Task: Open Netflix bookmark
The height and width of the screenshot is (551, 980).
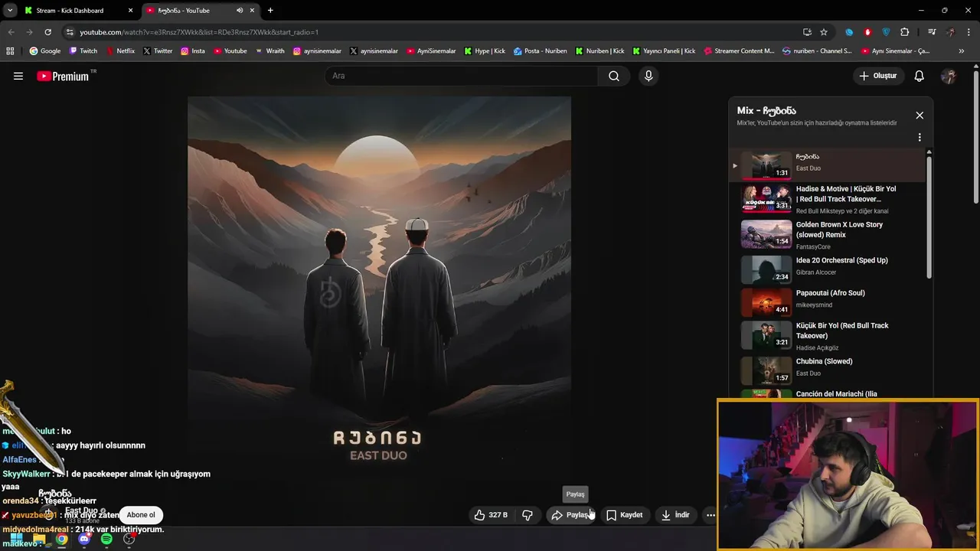Action: (x=120, y=51)
